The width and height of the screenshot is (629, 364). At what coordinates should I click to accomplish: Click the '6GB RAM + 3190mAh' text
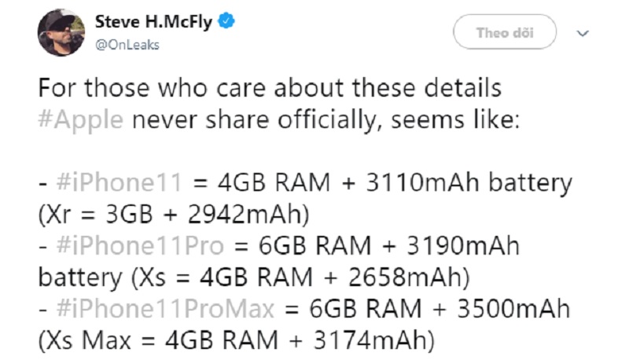click(388, 245)
